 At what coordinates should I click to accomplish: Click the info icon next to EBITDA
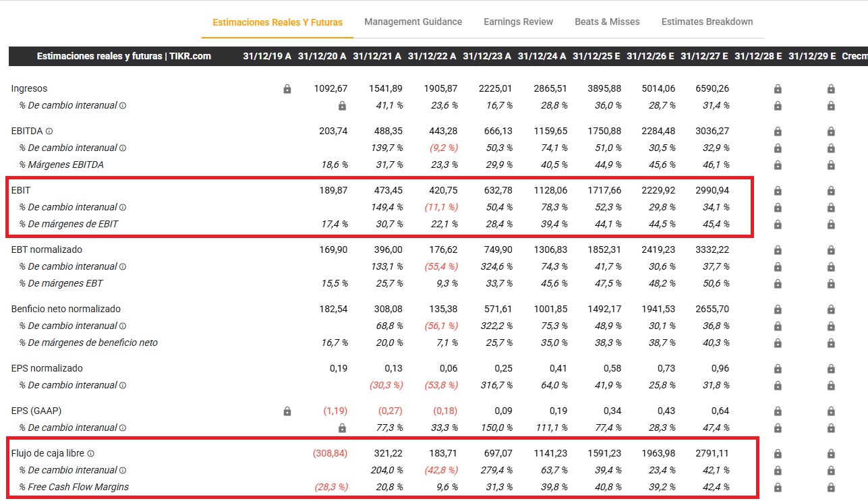click(49, 131)
